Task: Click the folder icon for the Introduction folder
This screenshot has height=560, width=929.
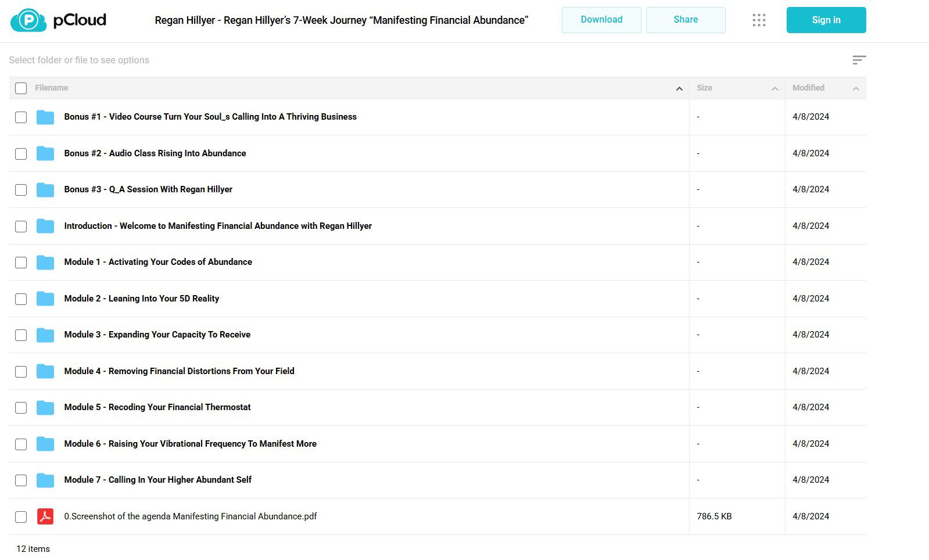Action: (x=45, y=226)
